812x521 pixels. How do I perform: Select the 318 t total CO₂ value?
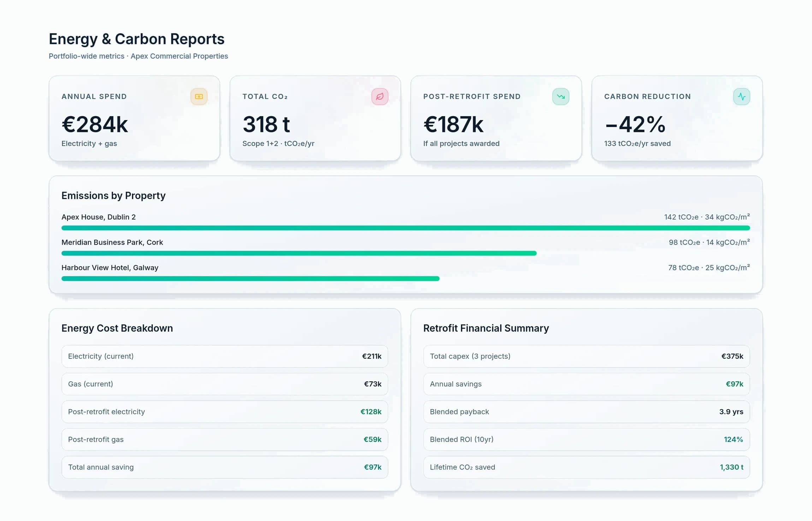point(266,124)
